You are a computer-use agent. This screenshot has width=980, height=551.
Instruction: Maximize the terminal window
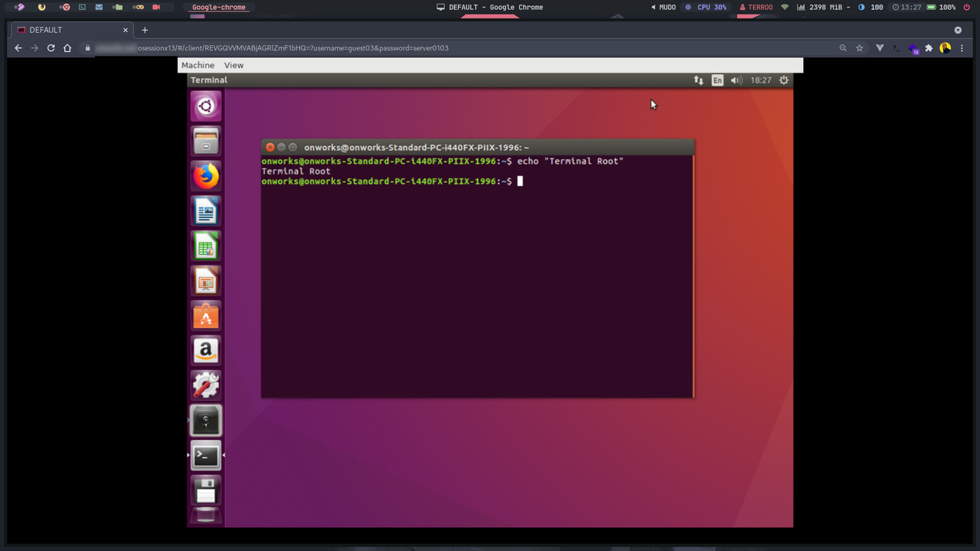pos(292,147)
